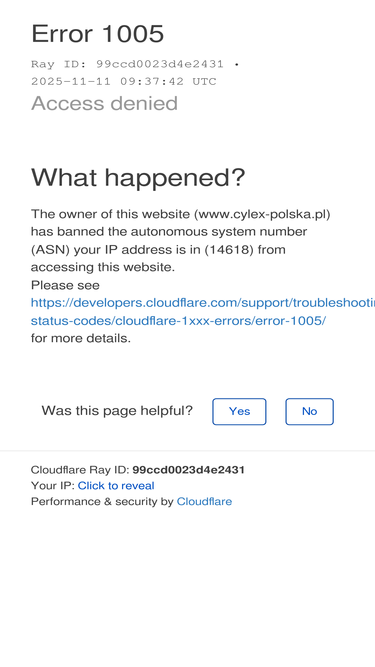This screenshot has width=375, height=667.
Task: Click the for more details text
Action: pos(81,339)
